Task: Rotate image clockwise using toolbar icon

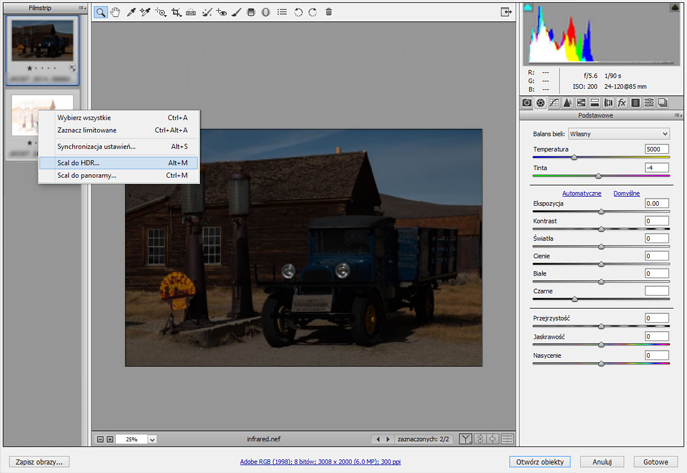Action: coord(313,13)
